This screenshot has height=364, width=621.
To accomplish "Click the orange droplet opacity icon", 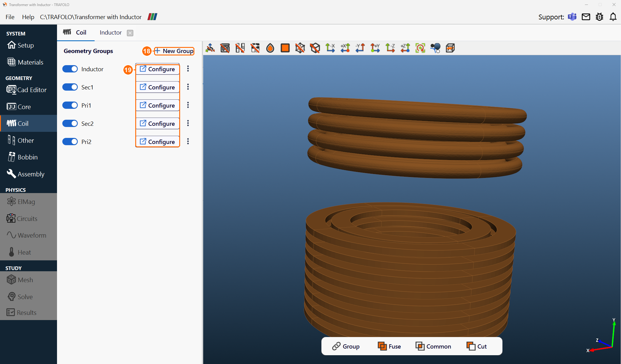I will pyautogui.click(x=270, y=48).
